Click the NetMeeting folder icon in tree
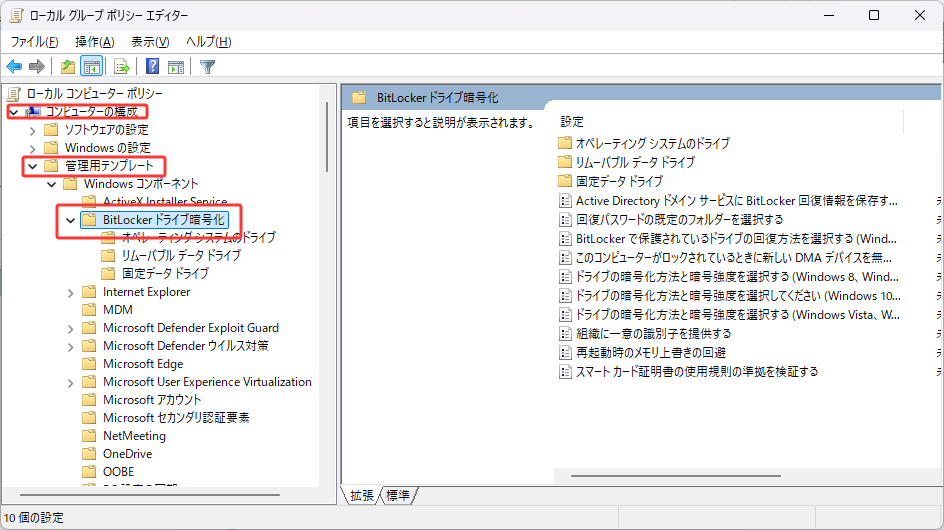The image size is (944, 530). [89, 435]
